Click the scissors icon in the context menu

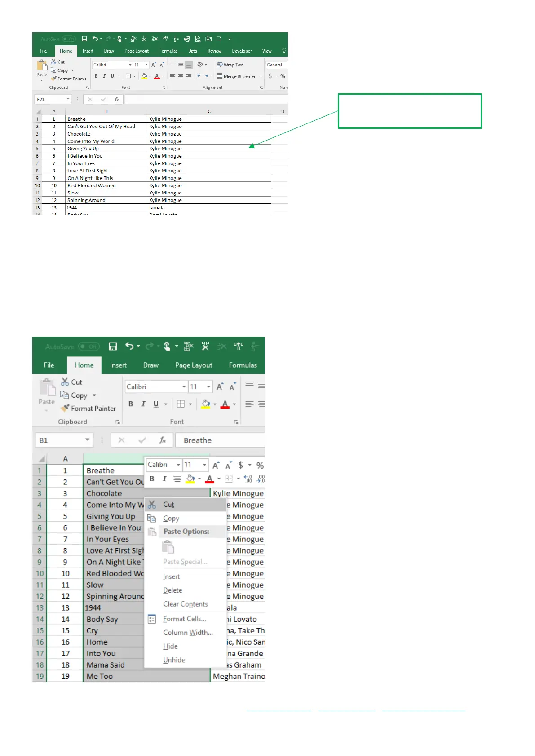click(152, 505)
